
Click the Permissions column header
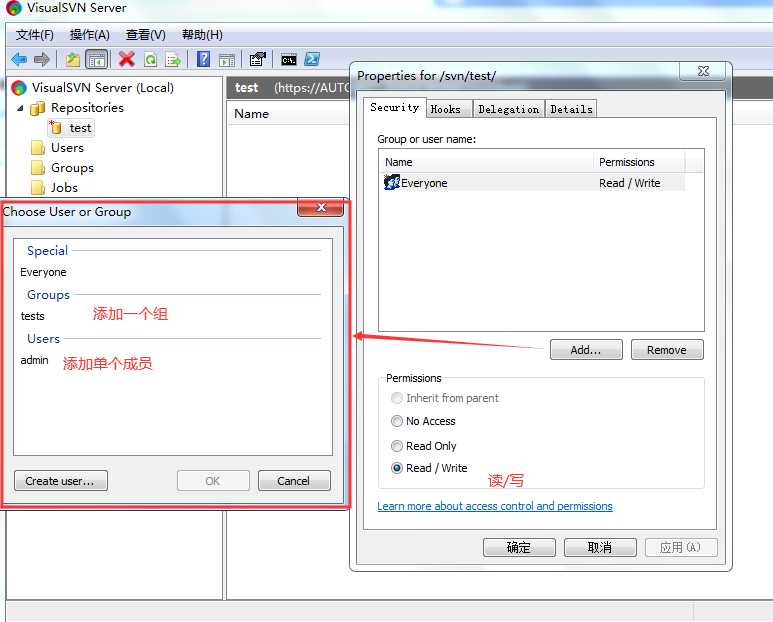(639, 162)
